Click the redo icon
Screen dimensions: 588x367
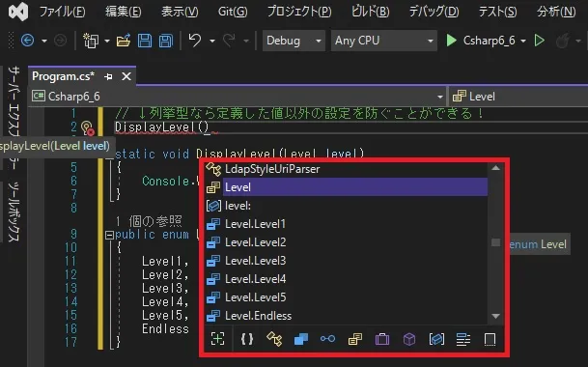click(229, 40)
